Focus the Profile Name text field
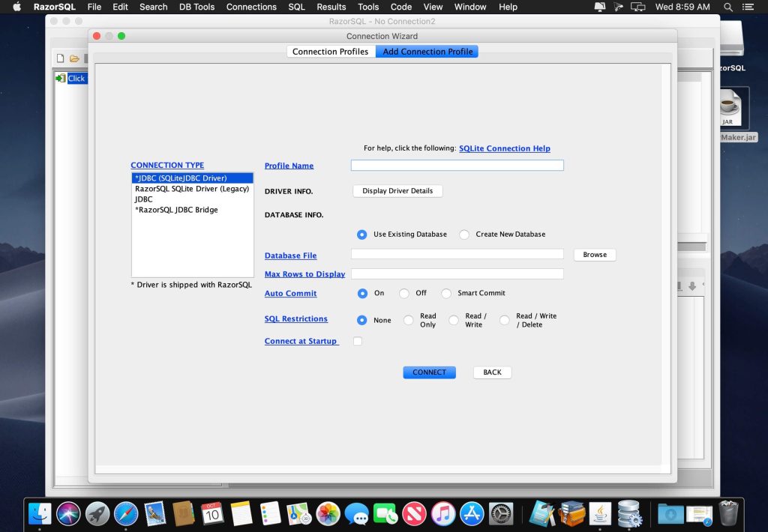 pyautogui.click(x=457, y=166)
